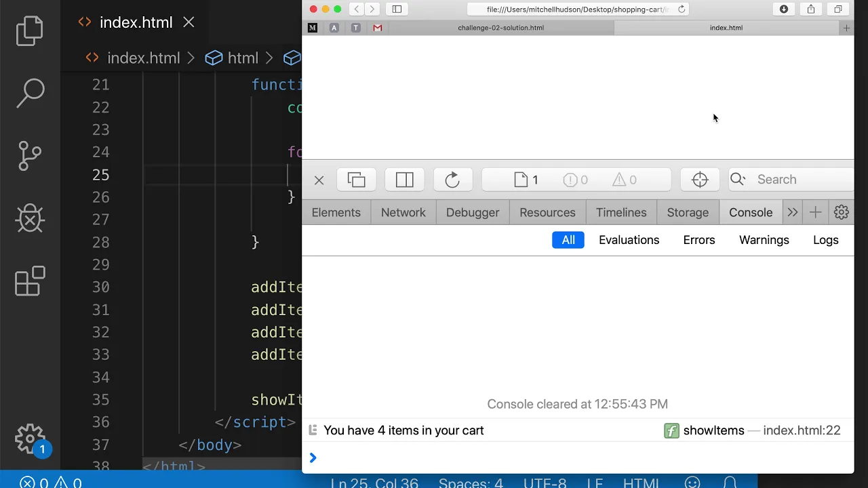Start element selection with the crosshair
868x488 pixels.
[700, 180]
